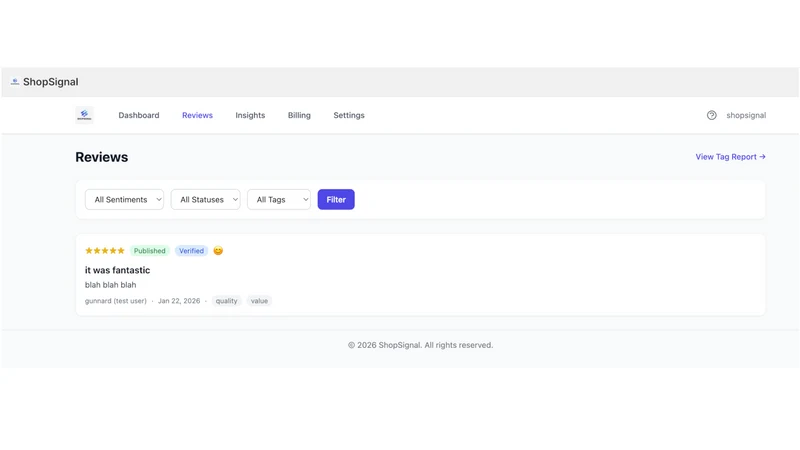Click the review date Jan 22, 2026
This screenshot has width=800, height=450.
(x=179, y=301)
